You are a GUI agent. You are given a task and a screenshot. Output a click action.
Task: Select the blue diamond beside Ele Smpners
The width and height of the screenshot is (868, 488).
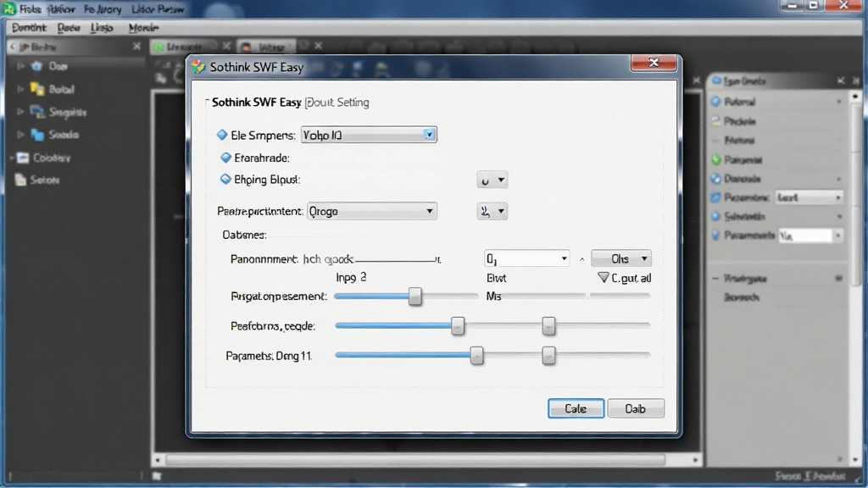coord(222,135)
